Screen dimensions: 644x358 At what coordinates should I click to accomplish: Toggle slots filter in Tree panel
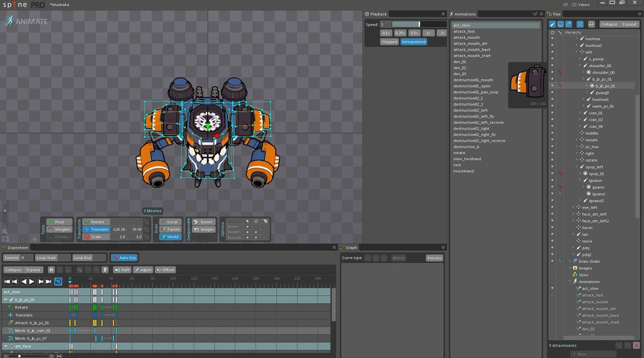pyautogui.click(x=560, y=24)
